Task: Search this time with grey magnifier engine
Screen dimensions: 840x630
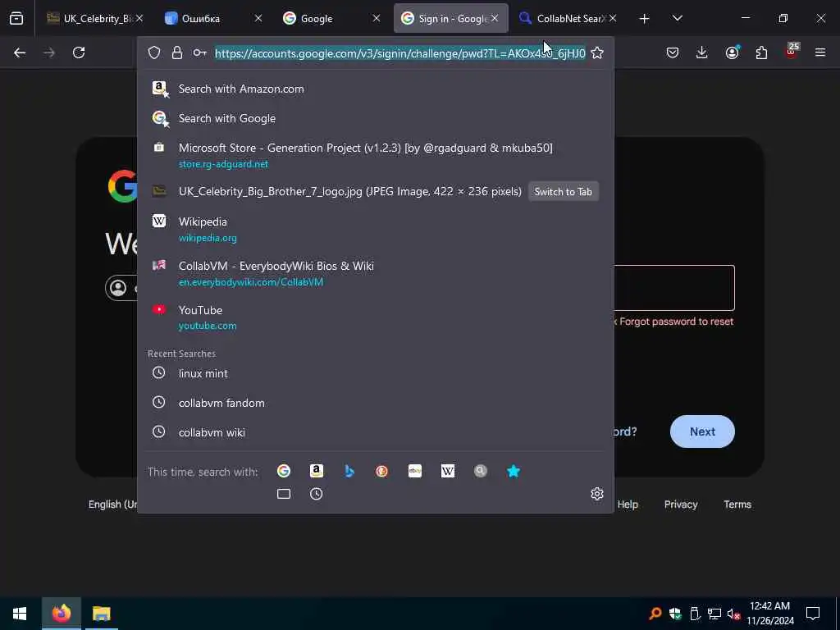Action: pos(481,471)
